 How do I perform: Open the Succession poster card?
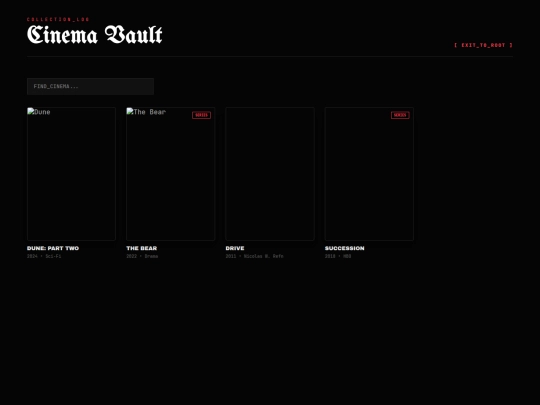[x=369, y=174]
